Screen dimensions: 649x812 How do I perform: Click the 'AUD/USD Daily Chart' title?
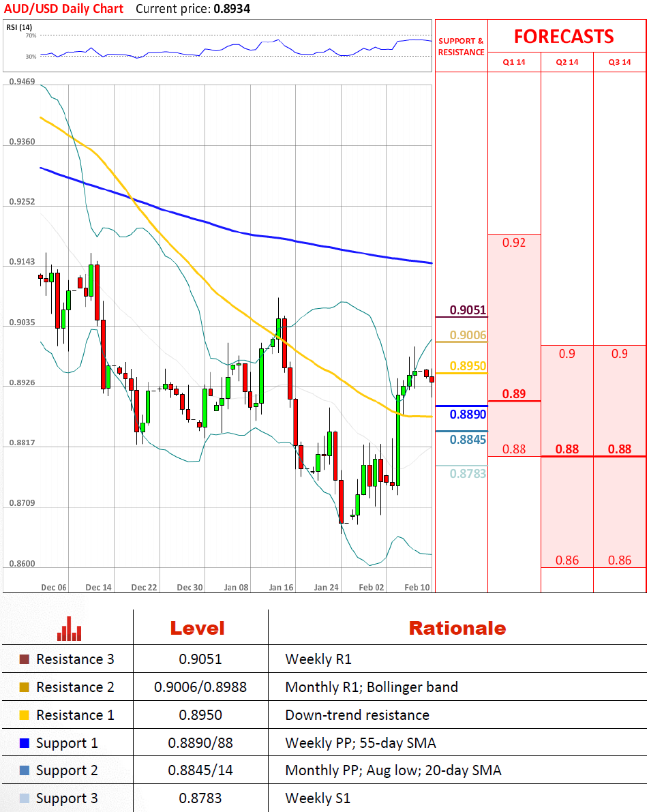pyautogui.click(x=63, y=9)
